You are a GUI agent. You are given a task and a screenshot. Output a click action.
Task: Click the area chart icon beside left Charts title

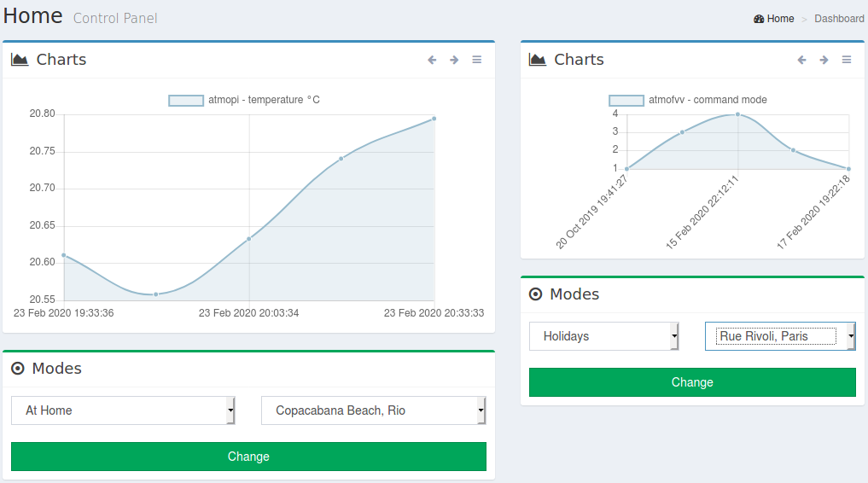coord(20,60)
